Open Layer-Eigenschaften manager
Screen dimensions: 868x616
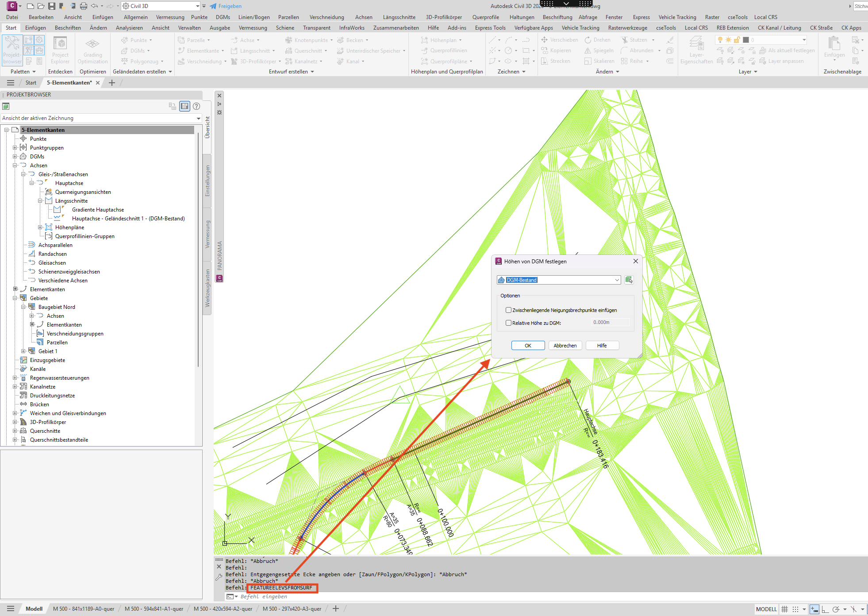[696, 50]
